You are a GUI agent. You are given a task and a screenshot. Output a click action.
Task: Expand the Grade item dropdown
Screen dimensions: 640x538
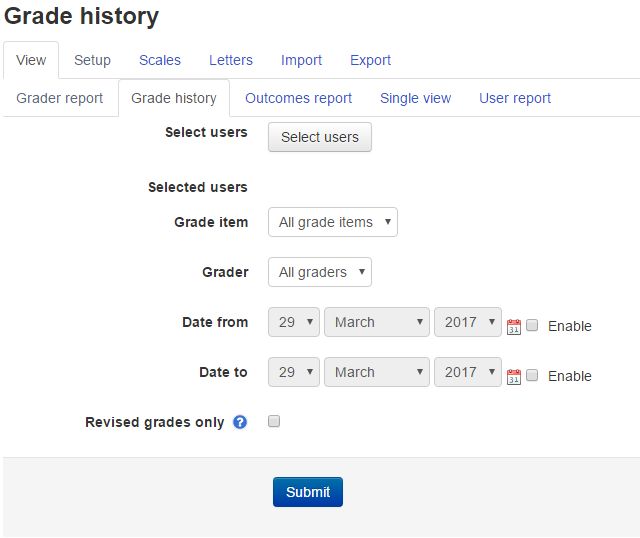point(333,222)
